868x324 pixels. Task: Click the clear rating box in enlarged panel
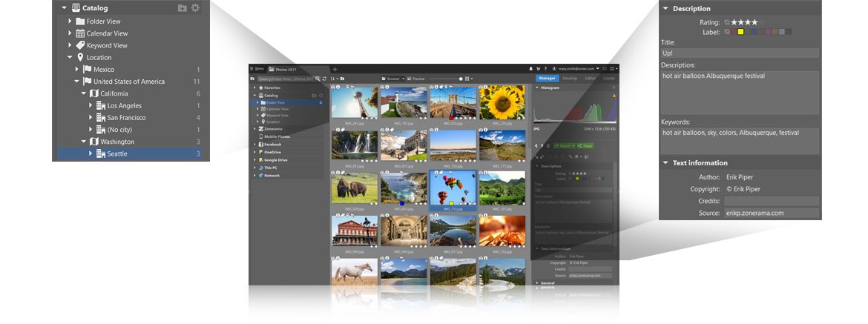tap(726, 22)
